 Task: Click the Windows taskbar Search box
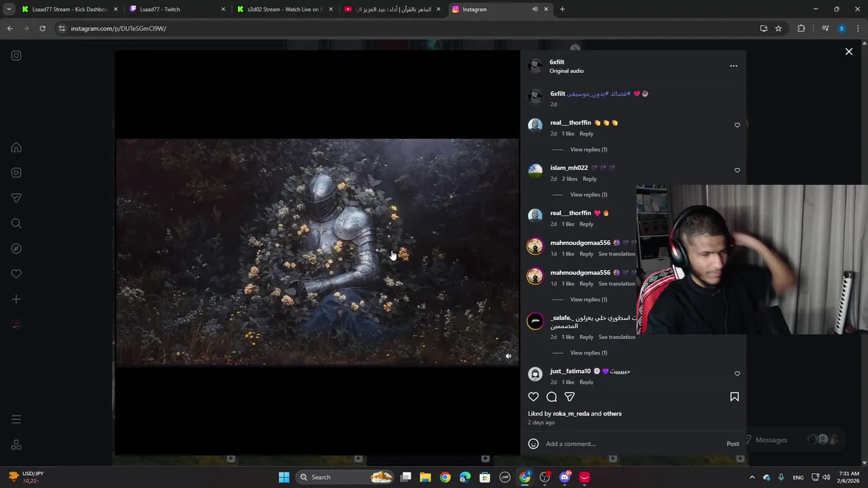tap(346, 477)
